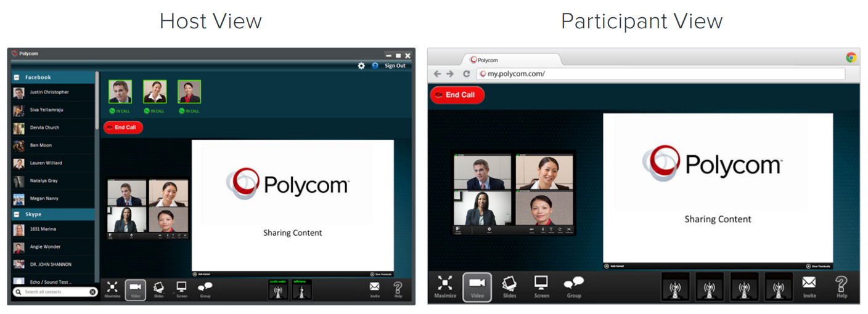The image size is (868, 314).
Task: Click shared Polycom slide in Host View
Action: [x=293, y=206]
